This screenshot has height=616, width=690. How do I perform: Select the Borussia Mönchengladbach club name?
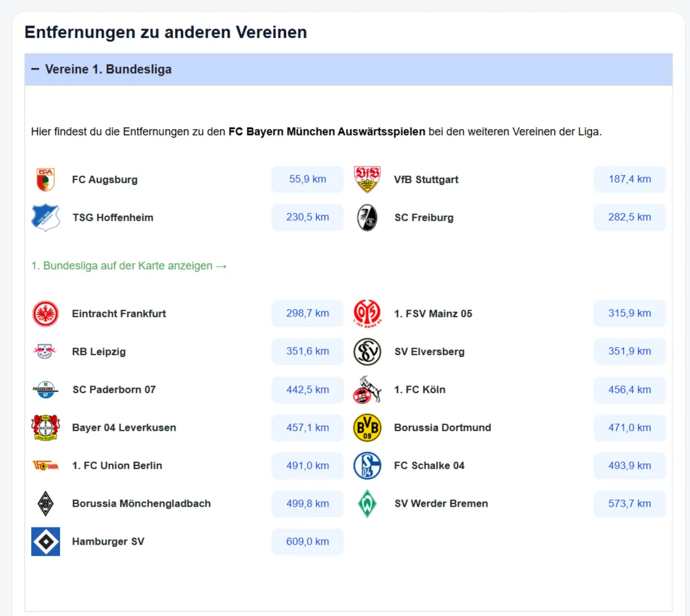141,504
